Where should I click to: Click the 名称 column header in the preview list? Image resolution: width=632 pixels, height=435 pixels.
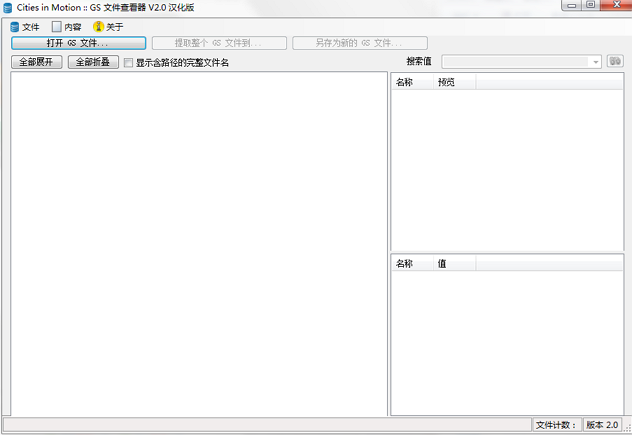412,82
